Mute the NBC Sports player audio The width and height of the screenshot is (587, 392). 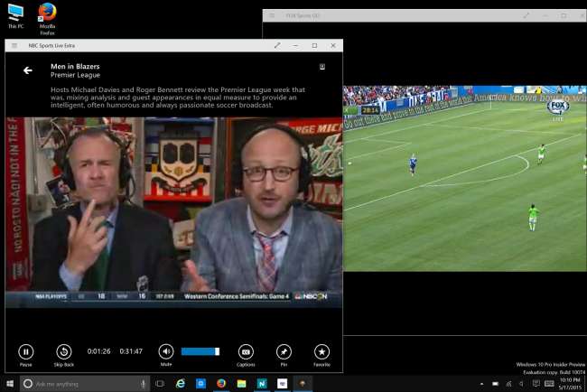166,351
